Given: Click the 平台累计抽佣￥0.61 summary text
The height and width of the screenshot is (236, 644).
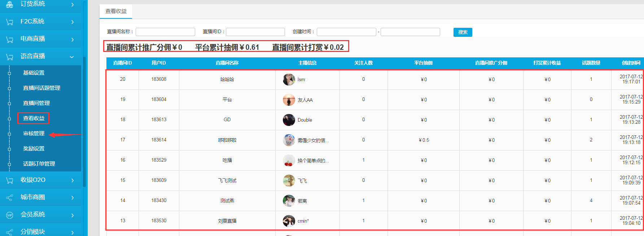Looking at the screenshot, I should (227, 47).
